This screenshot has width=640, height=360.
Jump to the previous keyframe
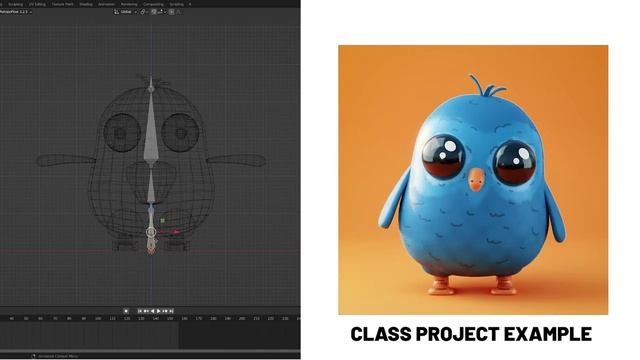(x=146, y=311)
